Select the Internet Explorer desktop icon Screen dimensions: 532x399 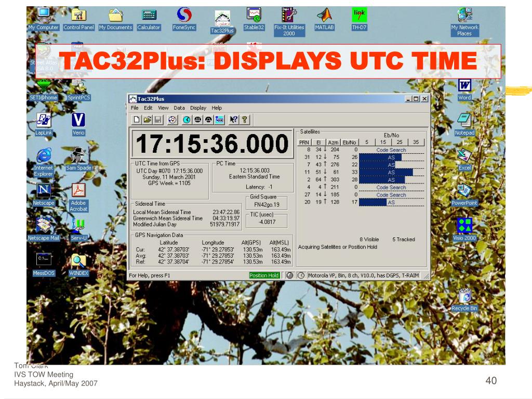pos(44,162)
